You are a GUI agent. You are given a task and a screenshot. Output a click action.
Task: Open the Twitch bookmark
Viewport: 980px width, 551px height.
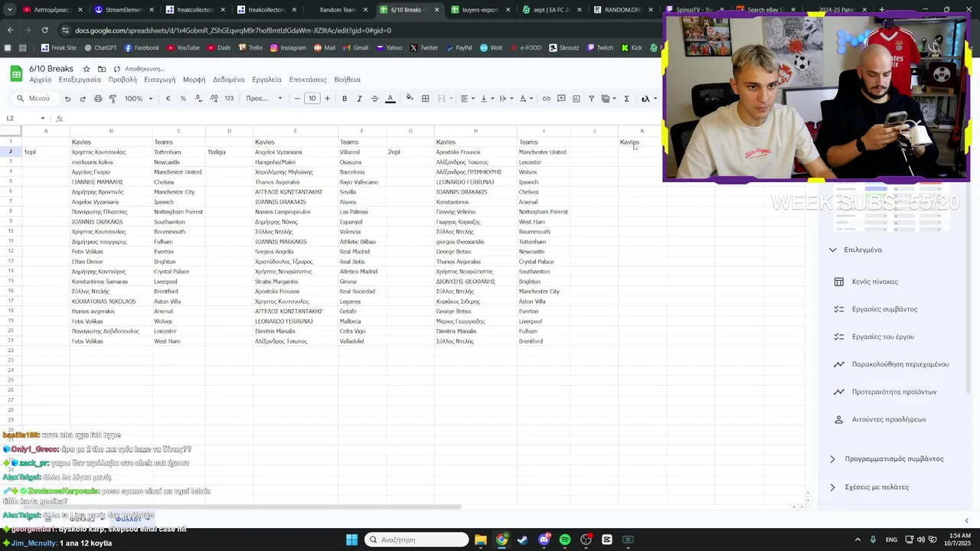pos(599,47)
